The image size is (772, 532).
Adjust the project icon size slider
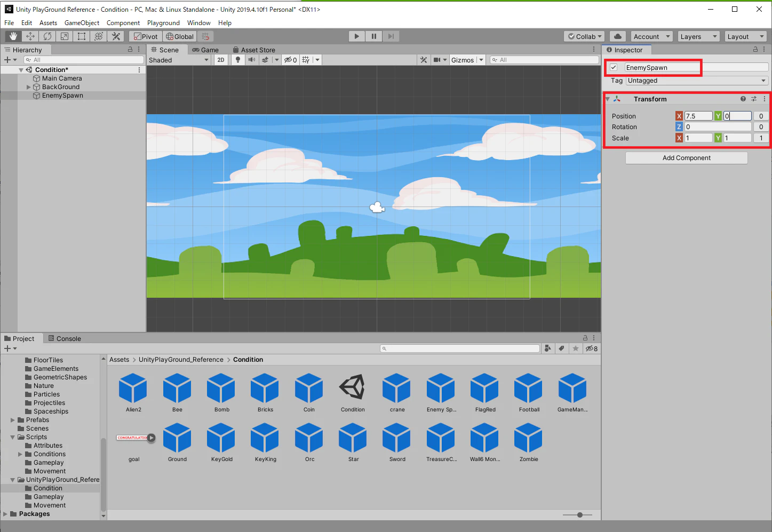580,515
